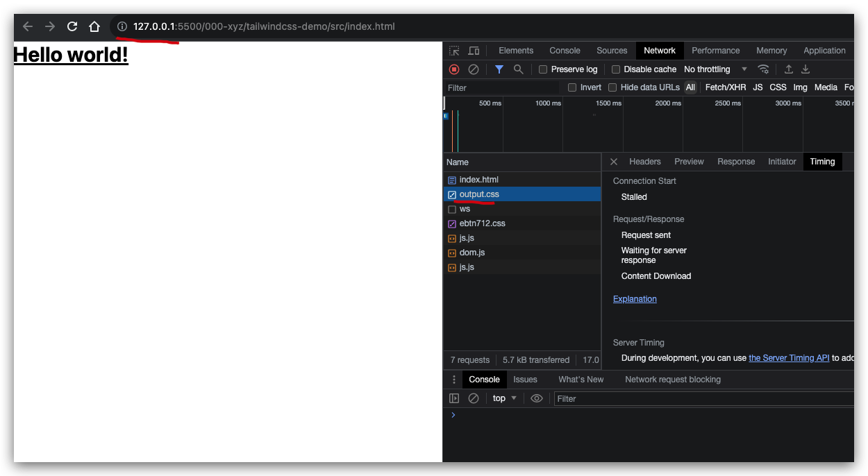Select the dom.js request row
Image resolution: width=868 pixels, height=476 pixels.
[x=522, y=253]
